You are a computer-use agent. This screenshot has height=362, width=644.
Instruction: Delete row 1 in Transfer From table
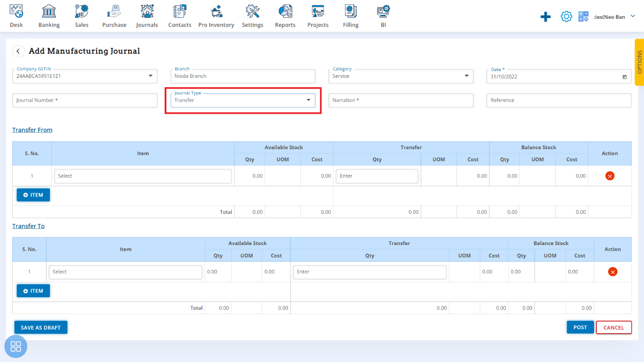click(x=610, y=176)
